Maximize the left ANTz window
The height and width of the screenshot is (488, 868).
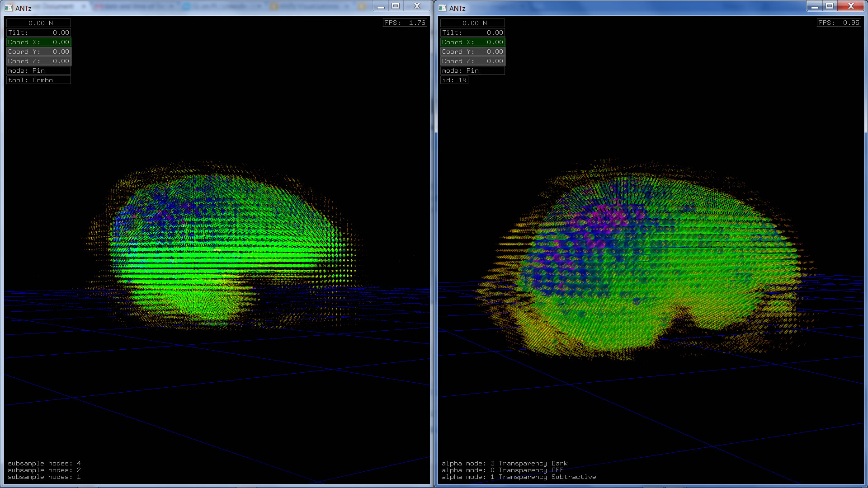click(x=396, y=6)
